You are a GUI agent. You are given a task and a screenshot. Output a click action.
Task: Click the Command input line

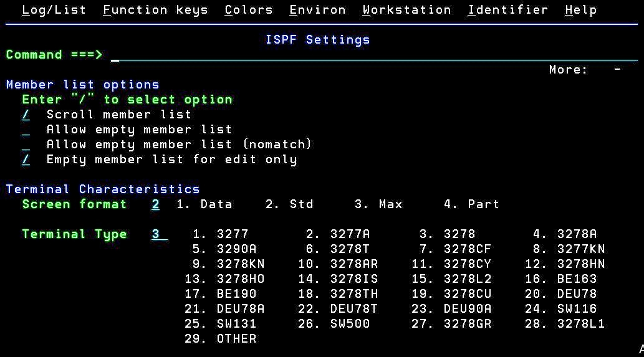coord(374,55)
